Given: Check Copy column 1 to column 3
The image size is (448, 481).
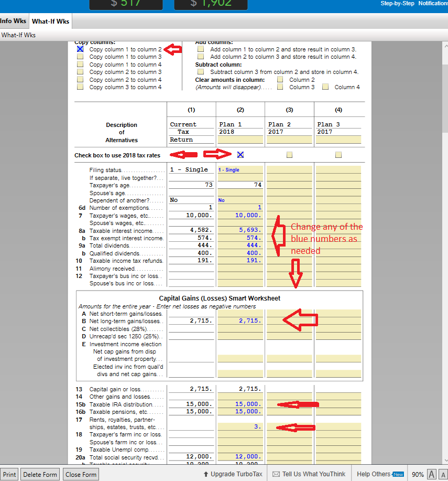Looking at the screenshot, I should pyautogui.click(x=80, y=57).
